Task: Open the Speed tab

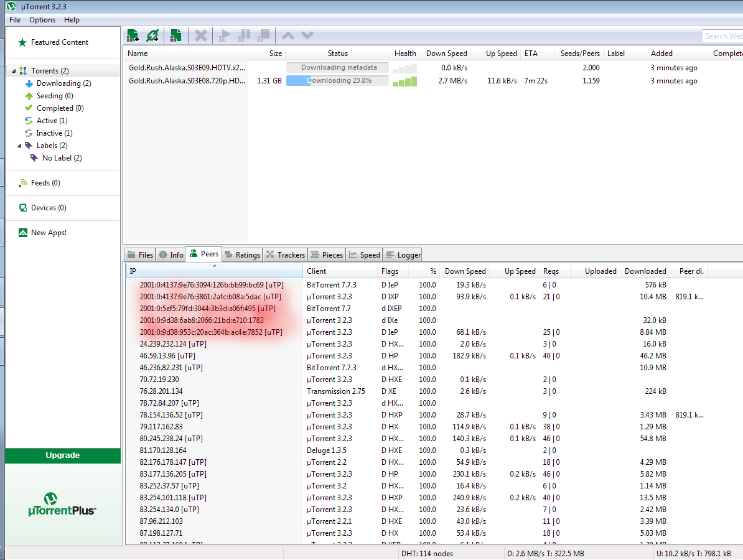Action: (365, 254)
